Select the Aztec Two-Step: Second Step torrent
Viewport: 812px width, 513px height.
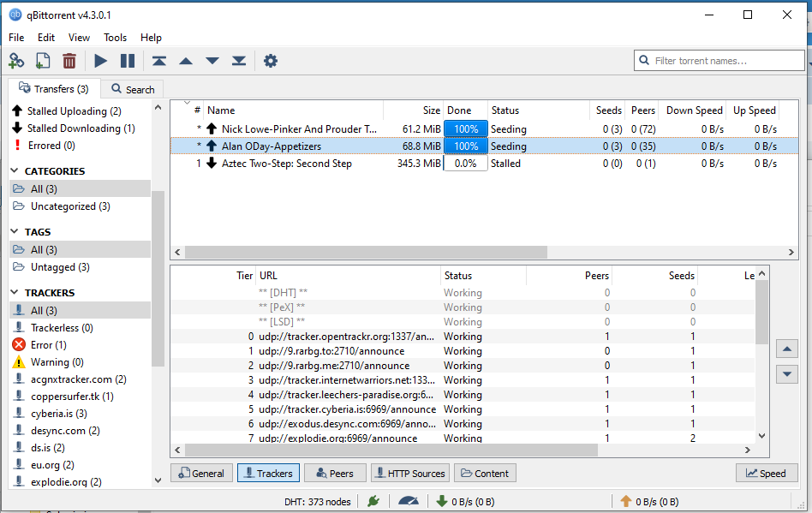pos(484,163)
